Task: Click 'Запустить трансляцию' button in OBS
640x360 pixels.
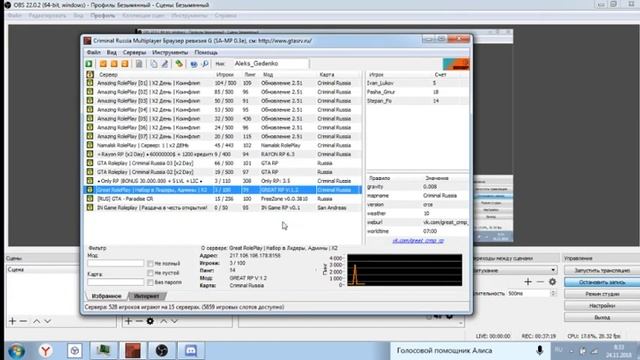Action: pyautogui.click(x=602, y=270)
